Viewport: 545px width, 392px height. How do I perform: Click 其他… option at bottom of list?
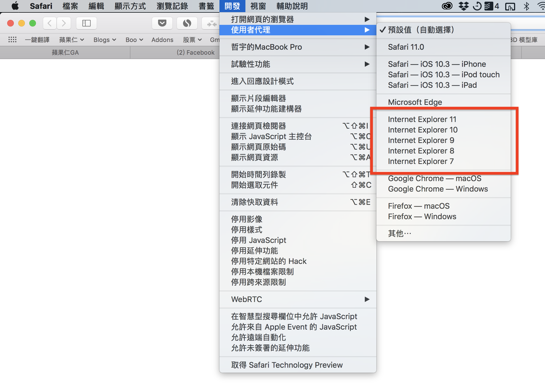coord(399,233)
